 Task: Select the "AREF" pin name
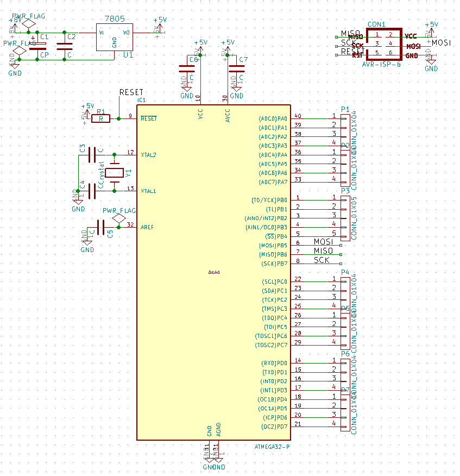click(x=147, y=227)
